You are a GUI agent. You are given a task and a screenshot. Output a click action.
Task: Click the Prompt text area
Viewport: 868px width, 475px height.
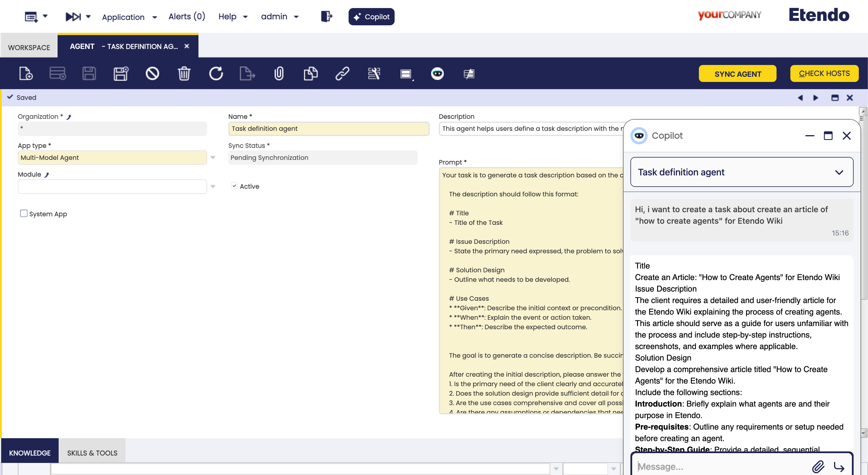click(x=531, y=290)
